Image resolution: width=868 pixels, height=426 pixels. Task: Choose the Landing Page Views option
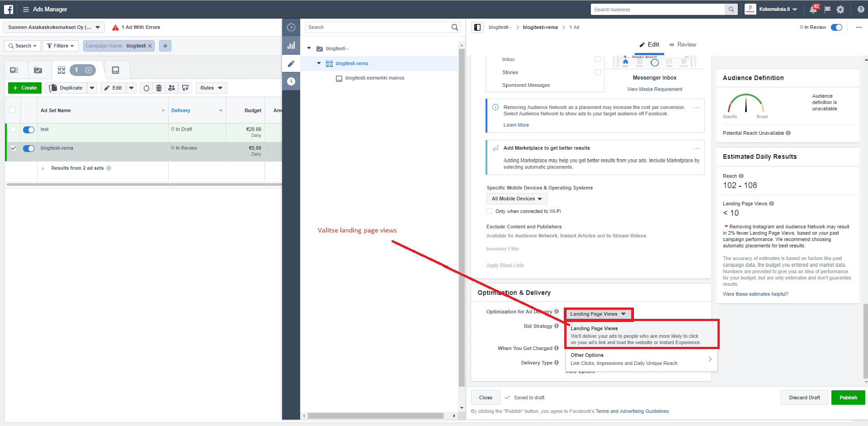(x=641, y=335)
